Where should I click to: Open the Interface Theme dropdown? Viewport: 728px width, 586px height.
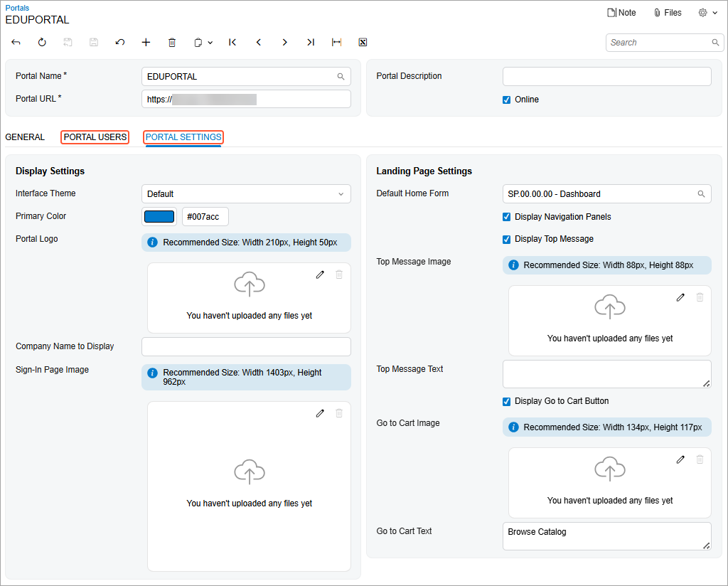coord(246,193)
